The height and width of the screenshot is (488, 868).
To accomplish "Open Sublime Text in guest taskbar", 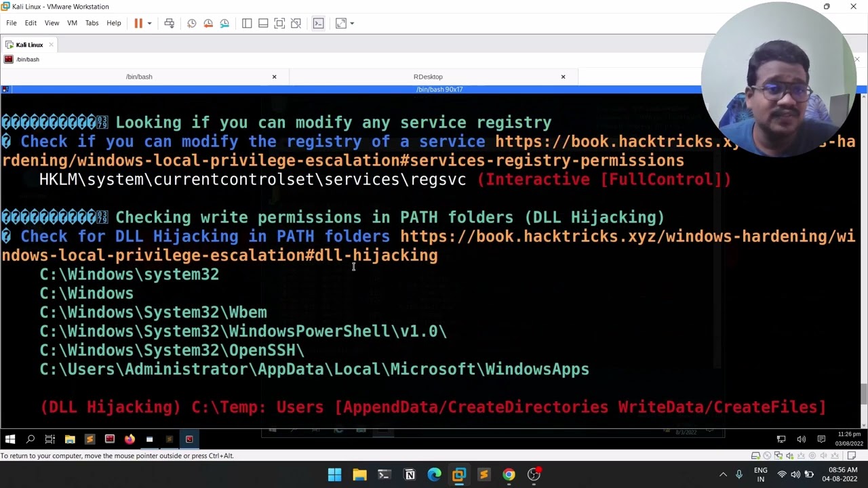I will pos(90,439).
